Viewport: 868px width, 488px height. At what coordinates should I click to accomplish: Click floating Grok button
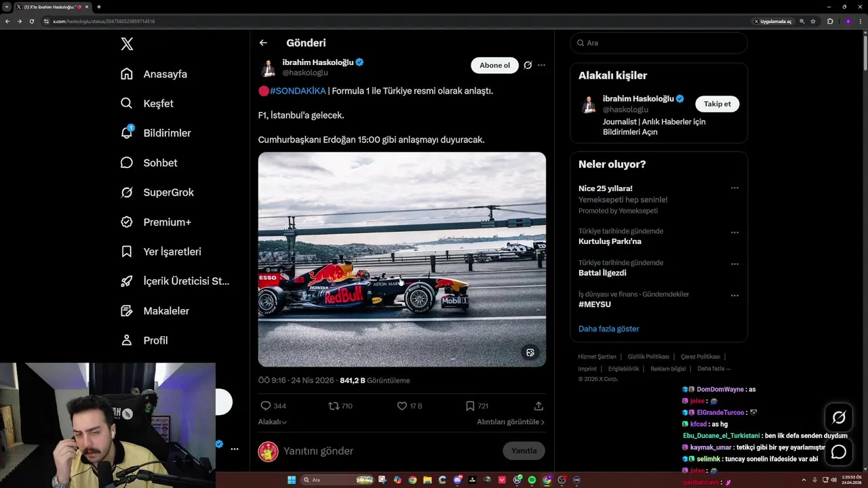pyautogui.click(x=839, y=418)
